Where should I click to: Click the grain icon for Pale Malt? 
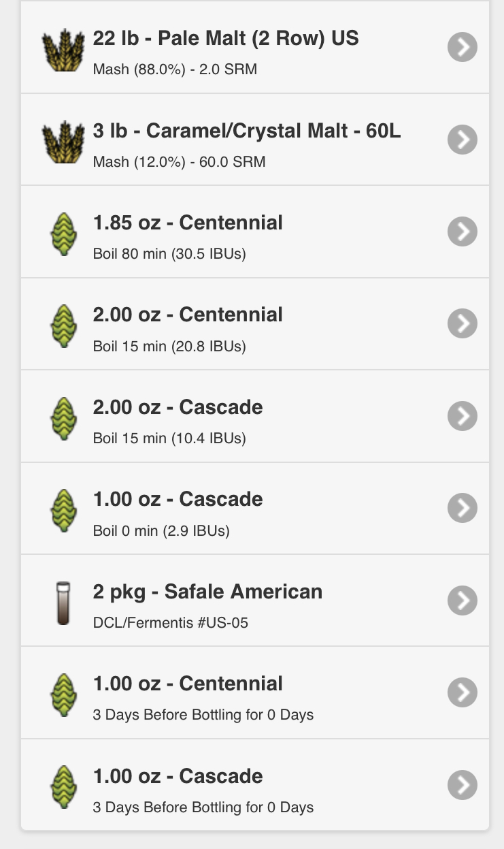coord(63,47)
